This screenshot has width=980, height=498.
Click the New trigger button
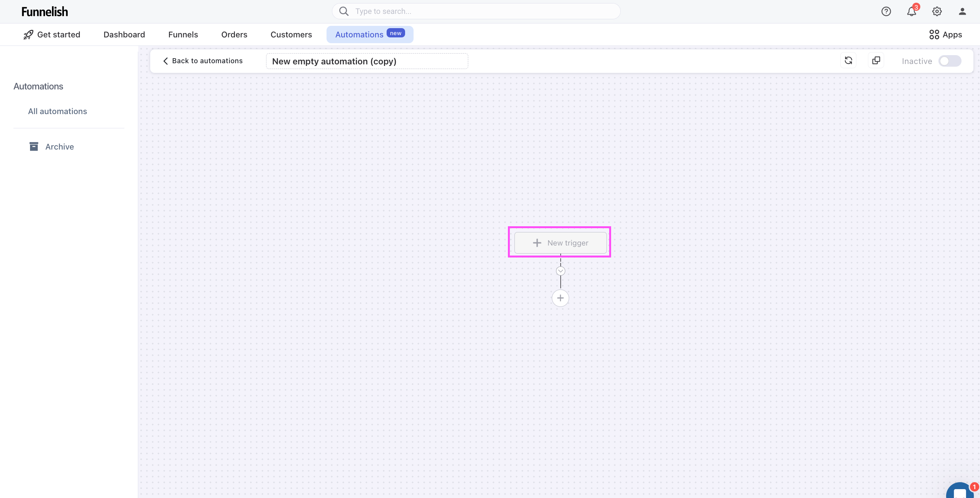click(560, 243)
